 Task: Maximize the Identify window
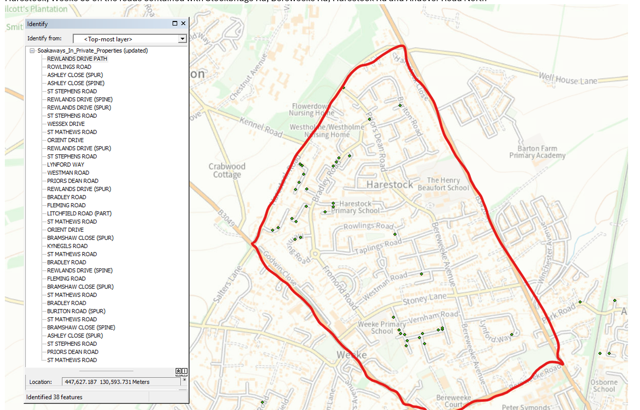point(175,24)
